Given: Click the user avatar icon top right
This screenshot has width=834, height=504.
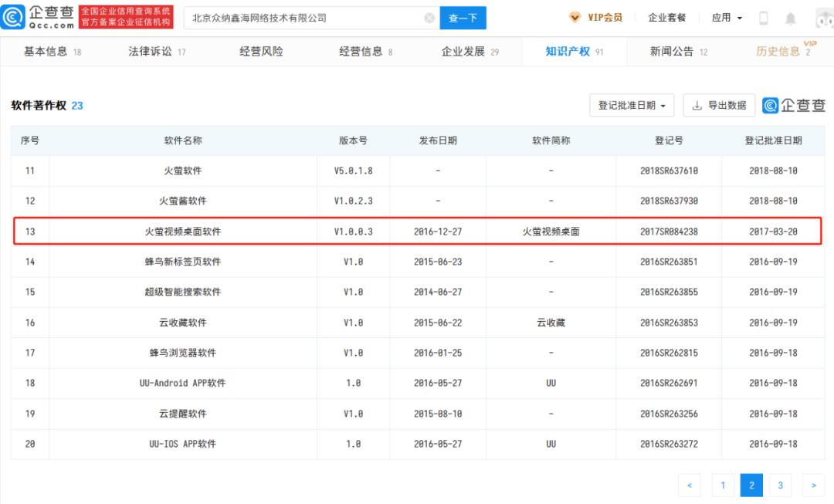Looking at the screenshot, I should [823, 17].
